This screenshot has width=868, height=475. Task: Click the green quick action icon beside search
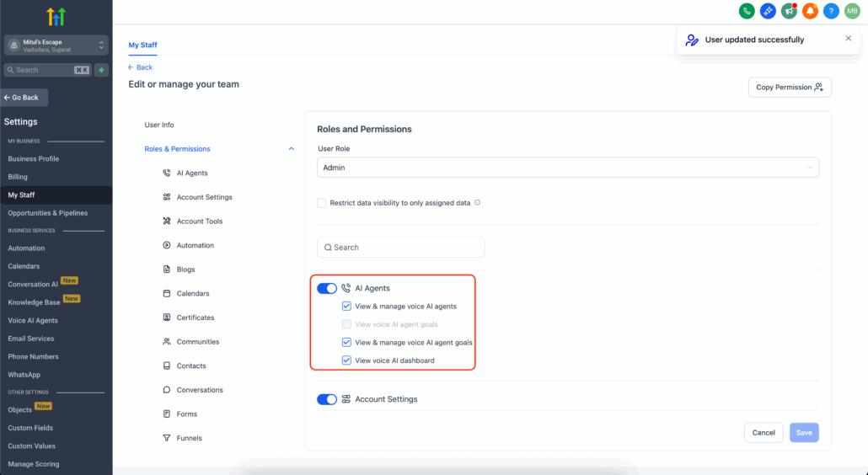click(x=102, y=70)
